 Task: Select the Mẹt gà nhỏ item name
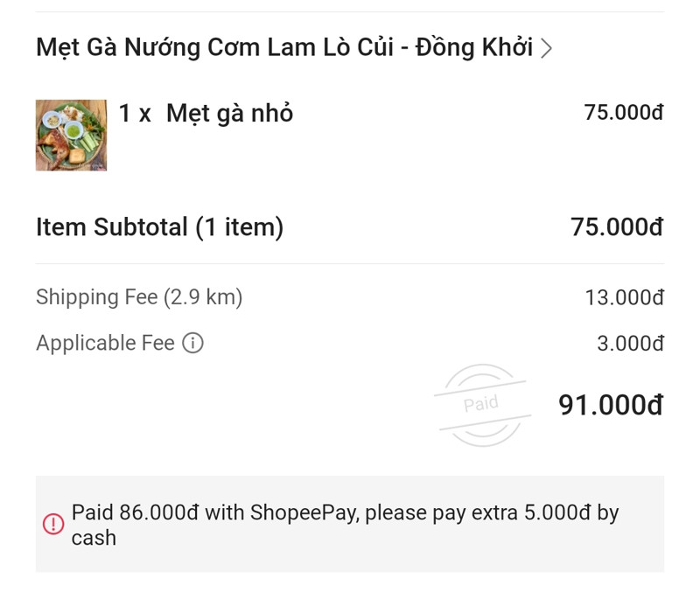(229, 114)
